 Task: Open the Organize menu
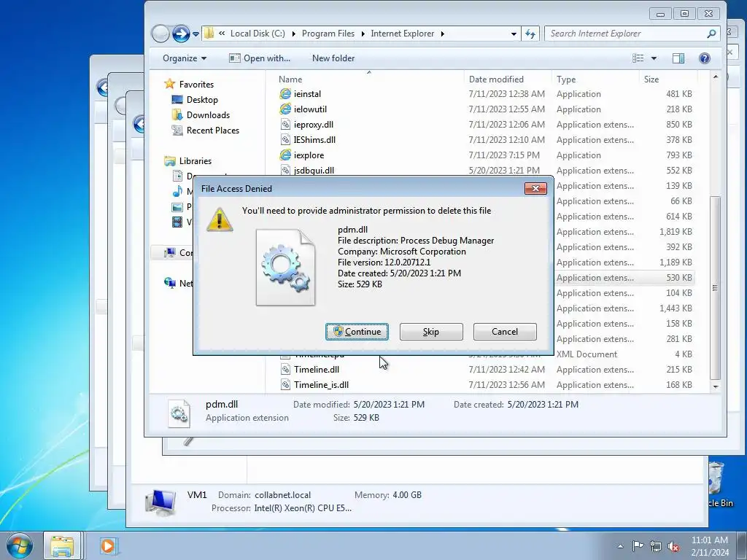coord(185,58)
